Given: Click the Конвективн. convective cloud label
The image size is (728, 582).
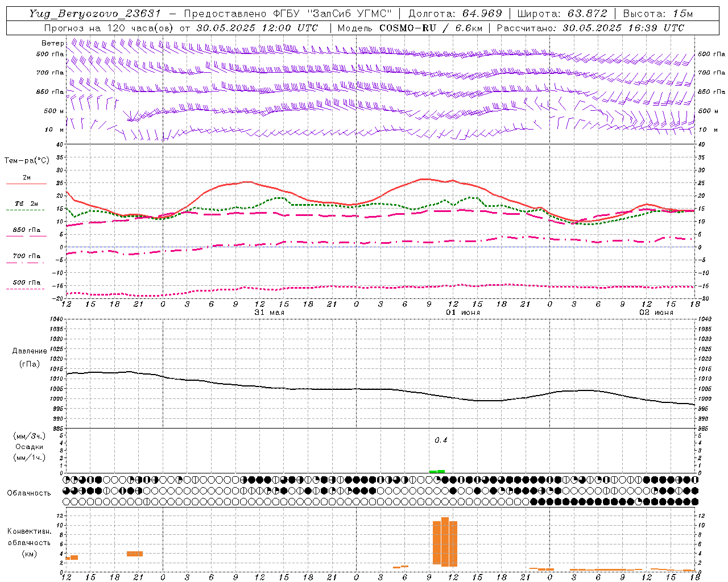Looking at the screenshot, I should [29, 531].
